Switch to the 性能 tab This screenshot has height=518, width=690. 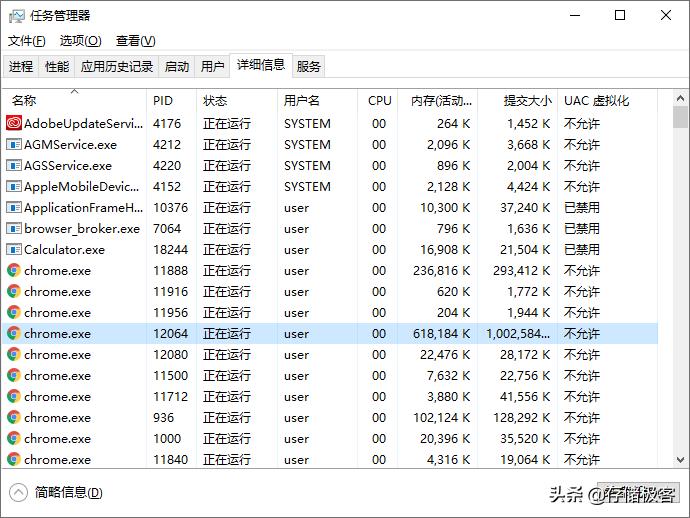57,66
